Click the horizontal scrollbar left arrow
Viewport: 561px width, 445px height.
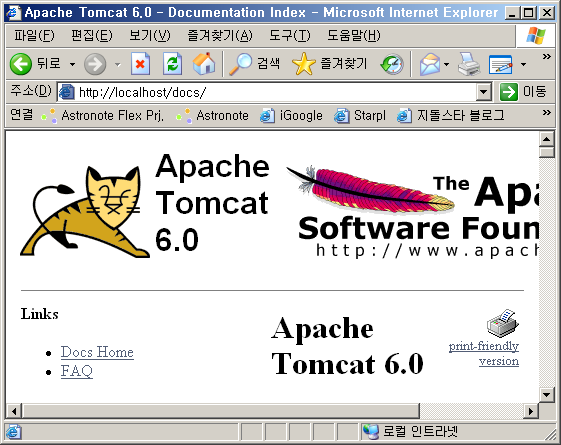14,411
